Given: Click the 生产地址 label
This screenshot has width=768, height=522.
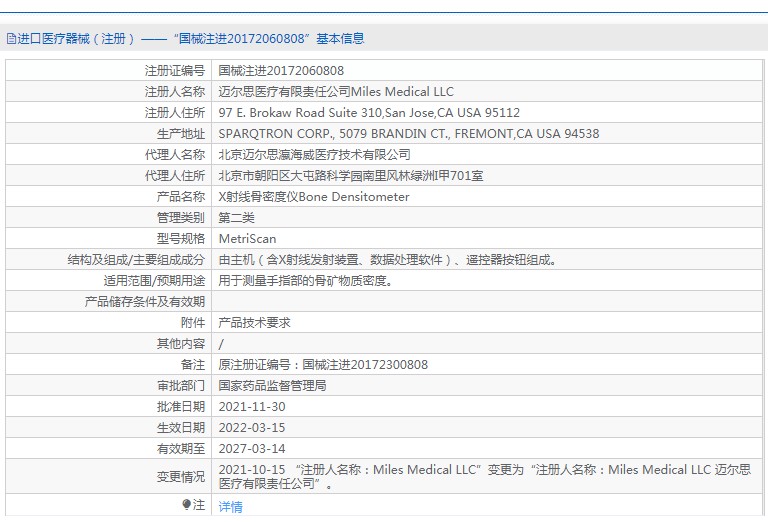Looking at the screenshot, I should click(181, 134).
